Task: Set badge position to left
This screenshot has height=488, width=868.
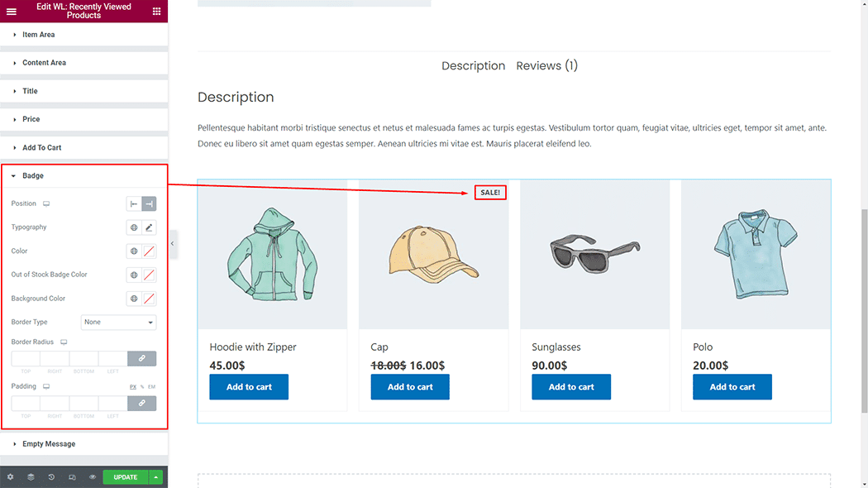Action: click(x=134, y=203)
